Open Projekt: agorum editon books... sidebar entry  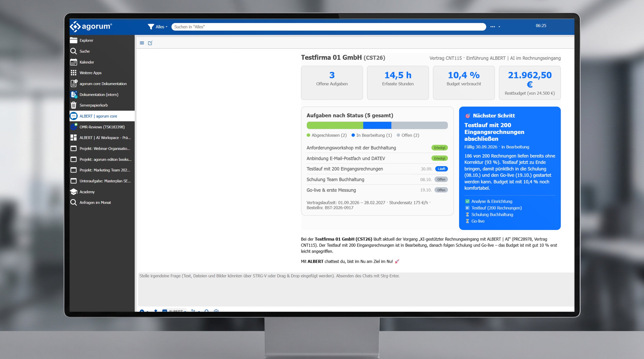102,159
